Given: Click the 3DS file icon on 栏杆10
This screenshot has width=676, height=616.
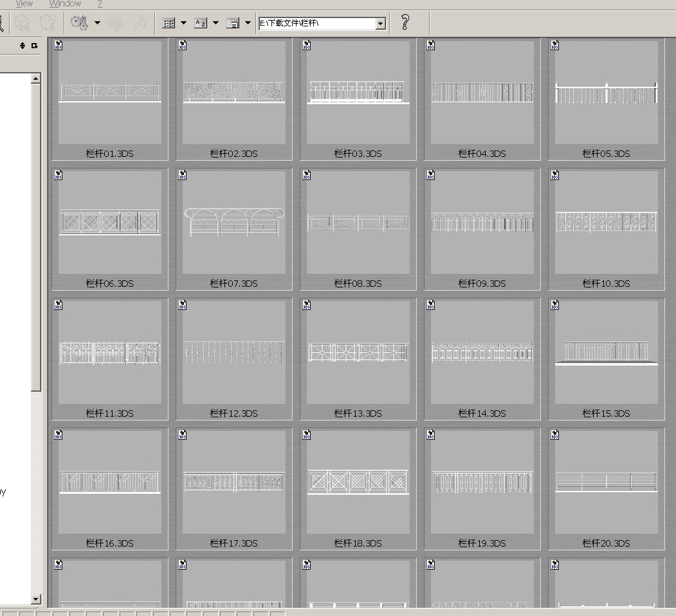Looking at the screenshot, I should pos(555,175).
